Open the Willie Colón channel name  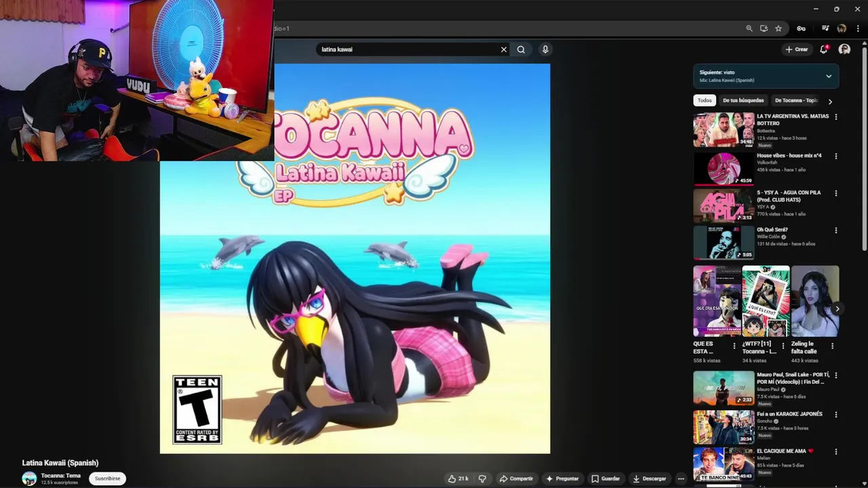coord(769,237)
